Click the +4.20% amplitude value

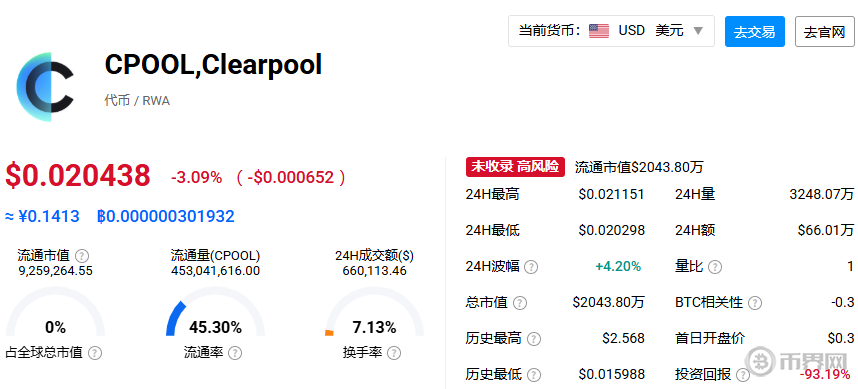(618, 266)
